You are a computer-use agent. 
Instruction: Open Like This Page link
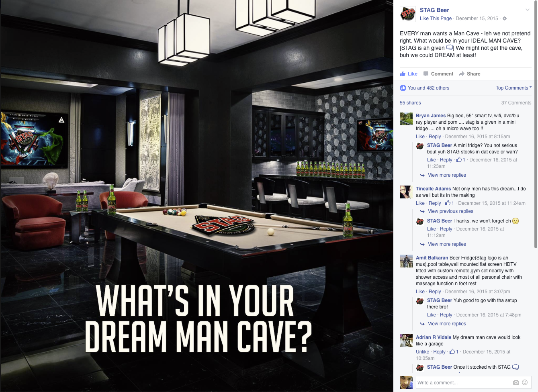pos(436,18)
